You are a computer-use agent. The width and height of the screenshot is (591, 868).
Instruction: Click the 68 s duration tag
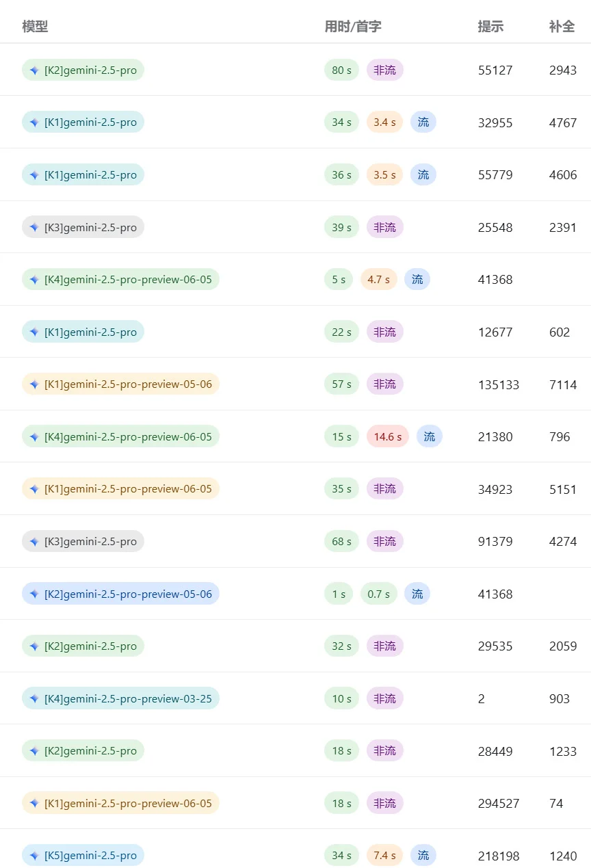(341, 541)
